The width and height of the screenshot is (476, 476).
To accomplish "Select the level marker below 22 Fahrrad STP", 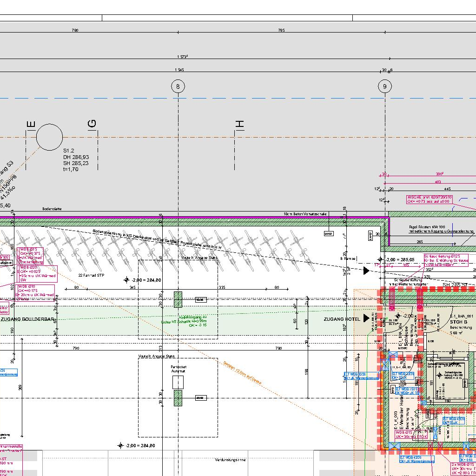I will pyautogui.click(x=126, y=280).
